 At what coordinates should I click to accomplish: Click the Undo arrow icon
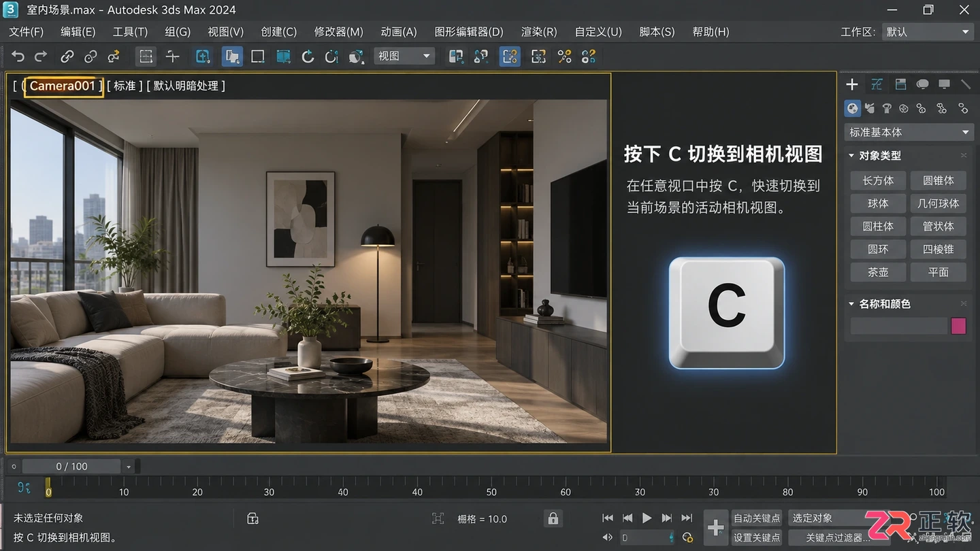coord(18,56)
